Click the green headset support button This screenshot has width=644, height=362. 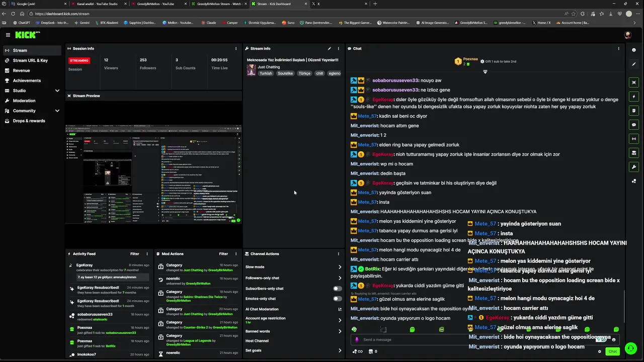630,348
